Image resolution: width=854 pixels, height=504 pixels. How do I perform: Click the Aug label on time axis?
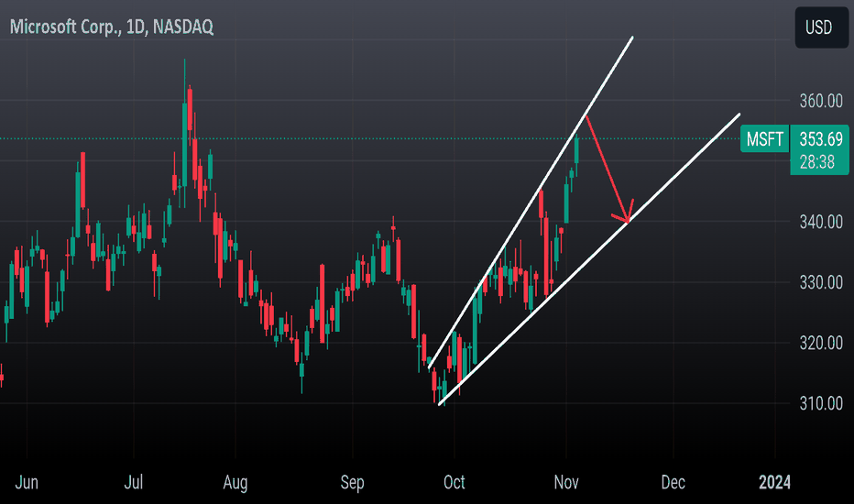(x=235, y=483)
